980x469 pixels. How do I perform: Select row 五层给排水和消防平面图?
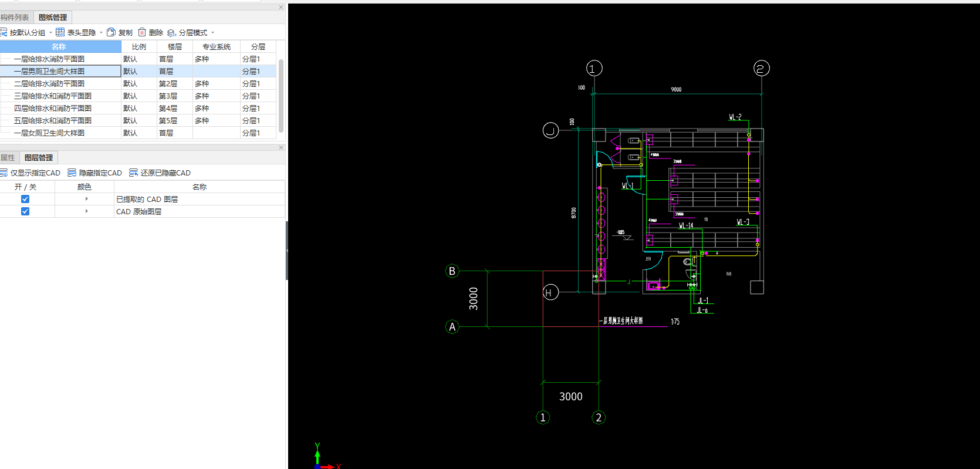138,121
